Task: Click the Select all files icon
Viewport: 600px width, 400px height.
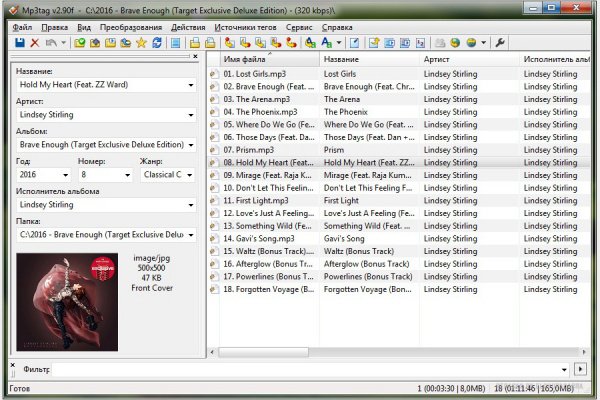Action: coord(176,42)
